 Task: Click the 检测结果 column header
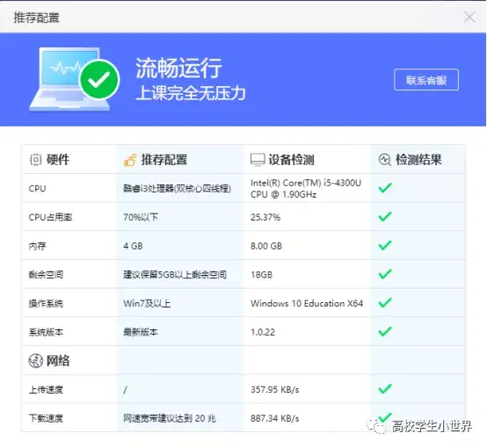click(x=418, y=160)
